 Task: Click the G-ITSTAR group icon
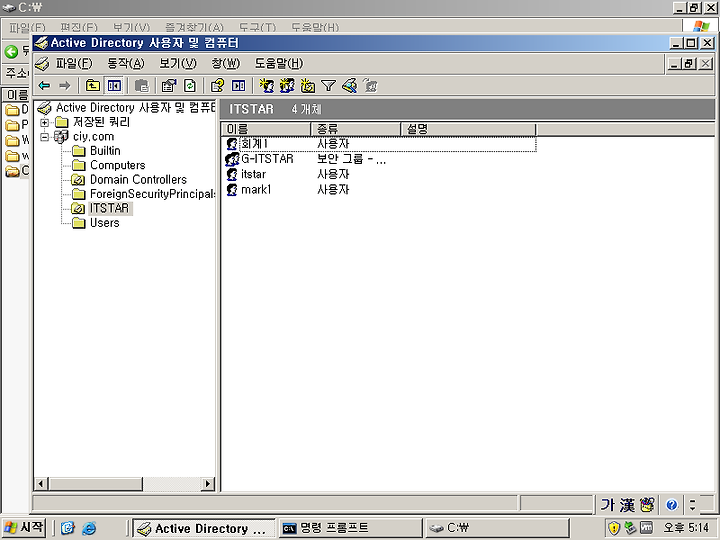(x=232, y=159)
